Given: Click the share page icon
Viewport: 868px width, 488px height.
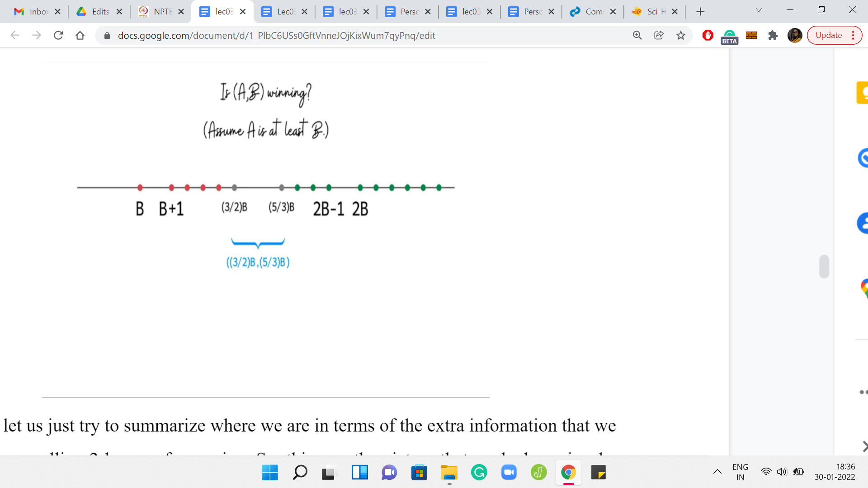Looking at the screenshot, I should (659, 35).
